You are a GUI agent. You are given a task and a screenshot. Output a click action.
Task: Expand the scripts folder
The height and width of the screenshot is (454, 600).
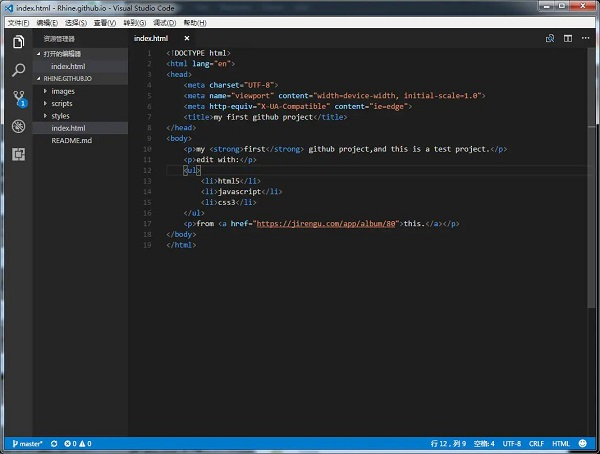click(61, 103)
